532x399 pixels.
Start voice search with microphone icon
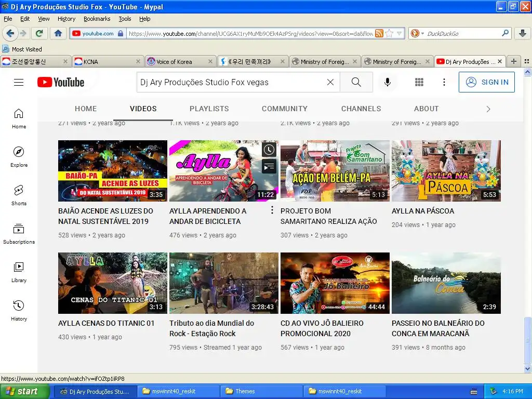coord(388,82)
